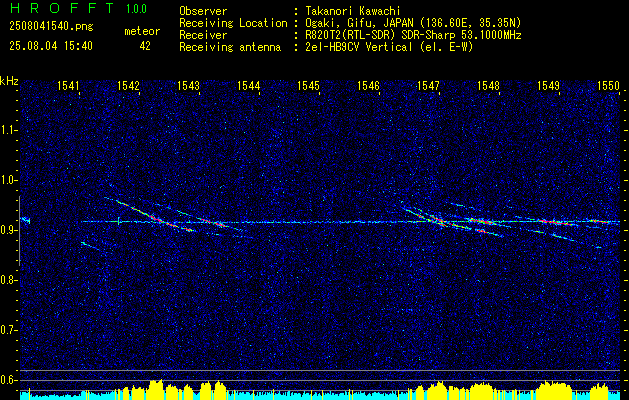Click time axis marker 1549
The image size is (629, 400).
click(x=548, y=85)
